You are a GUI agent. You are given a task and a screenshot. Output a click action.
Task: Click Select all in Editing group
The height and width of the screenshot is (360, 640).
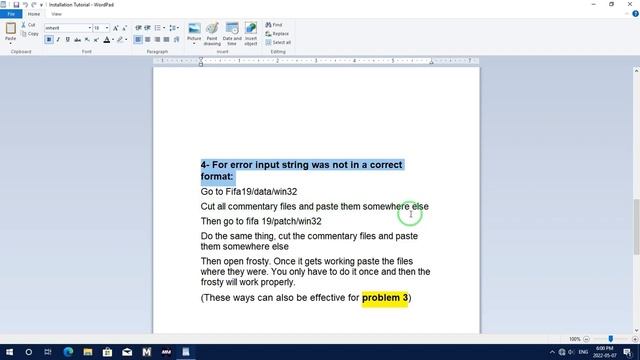(278, 42)
